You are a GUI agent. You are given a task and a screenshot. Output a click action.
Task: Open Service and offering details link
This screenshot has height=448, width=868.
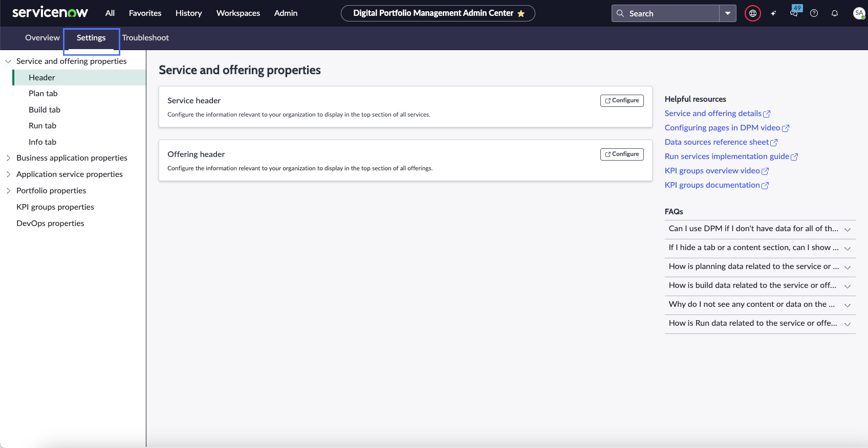[x=717, y=114]
